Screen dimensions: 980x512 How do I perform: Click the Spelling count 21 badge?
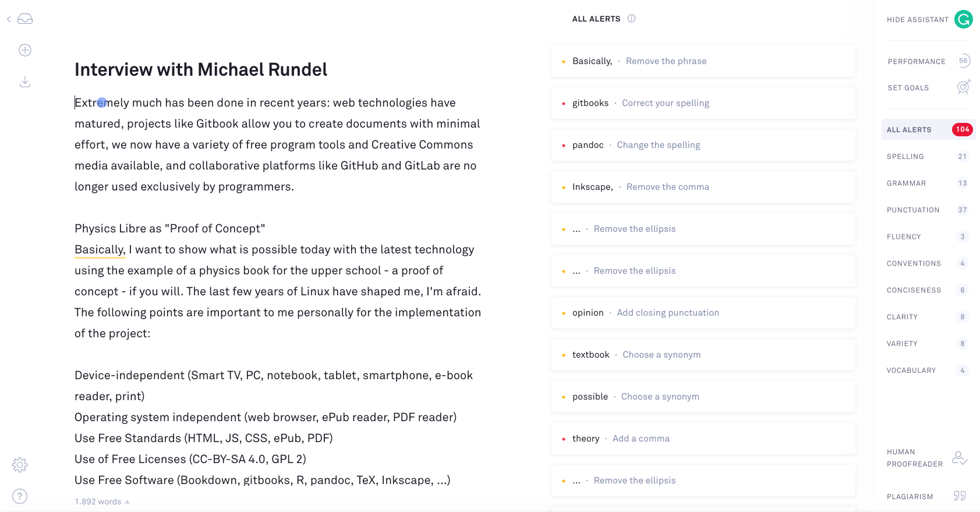click(963, 156)
